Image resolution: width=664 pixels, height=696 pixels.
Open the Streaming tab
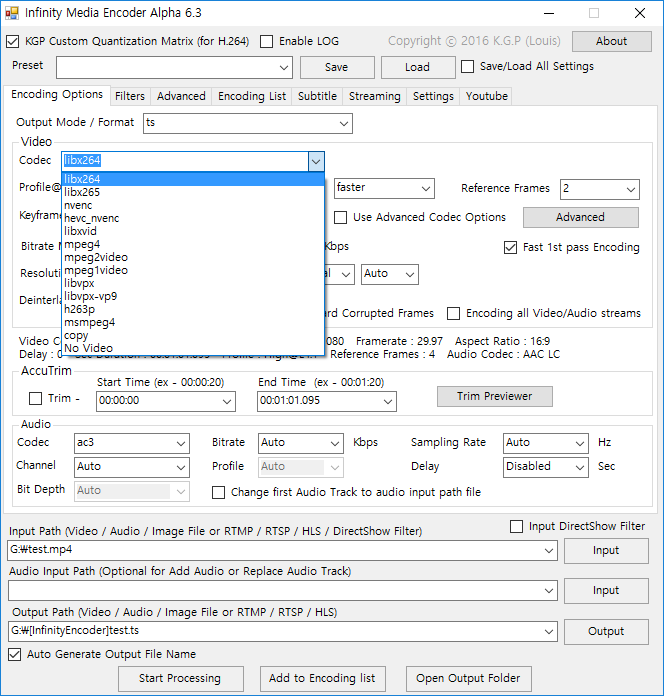point(374,96)
